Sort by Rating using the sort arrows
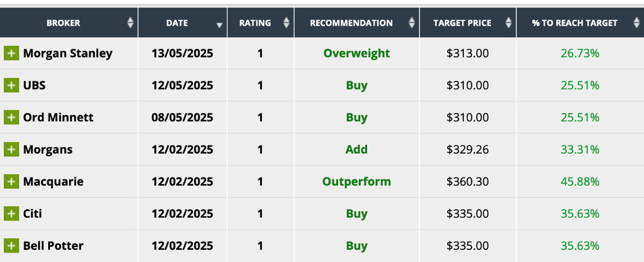This screenshot has height=262, width=644. coord(286,23)
